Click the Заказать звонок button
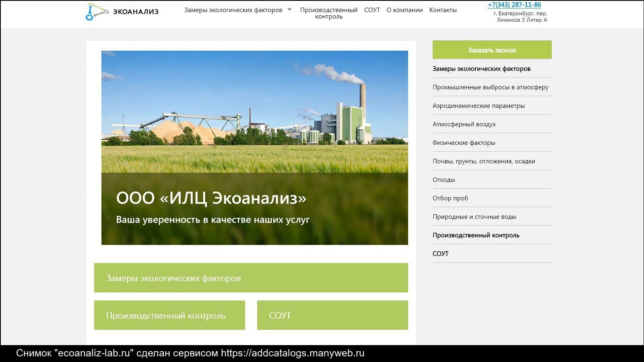 [492, 50]
